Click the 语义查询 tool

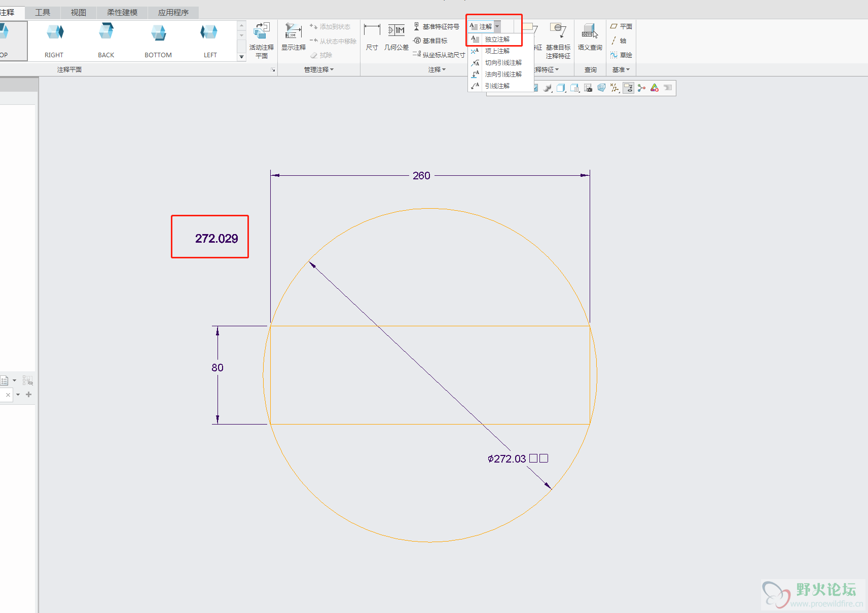click(590, 37)
